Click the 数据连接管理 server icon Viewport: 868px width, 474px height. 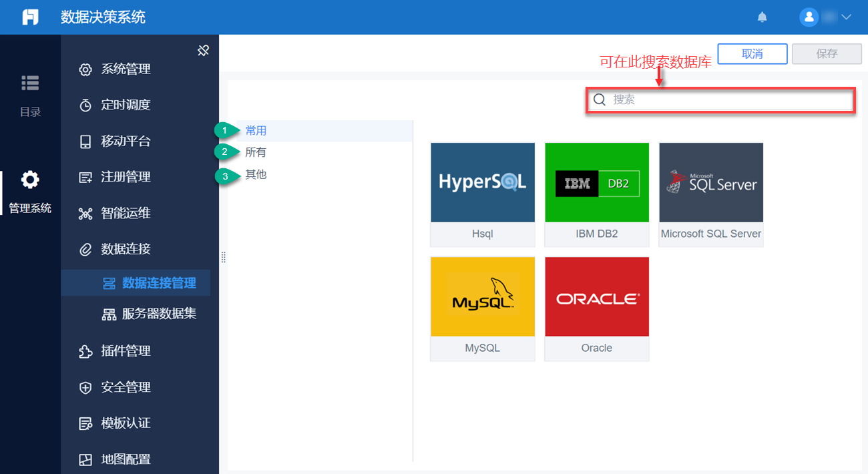[109, 284]
